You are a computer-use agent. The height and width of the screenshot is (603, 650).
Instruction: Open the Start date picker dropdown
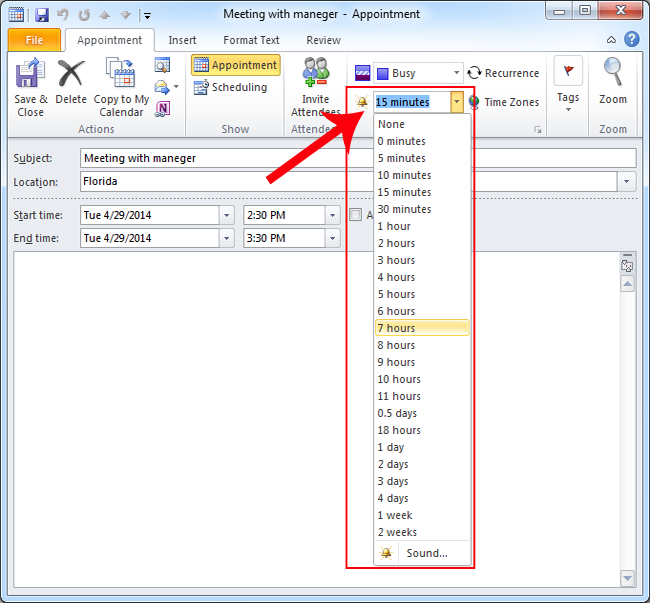click(226, 215)
